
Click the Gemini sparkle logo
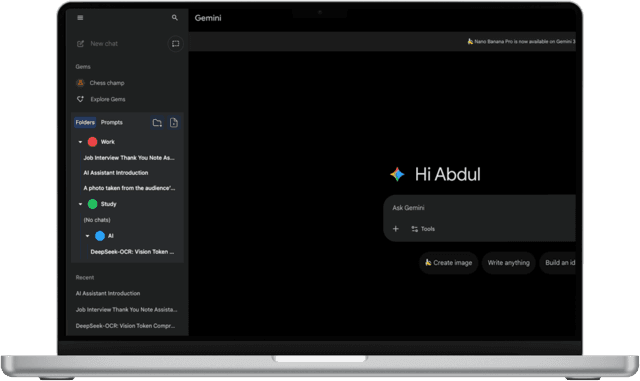coord(397,174)
